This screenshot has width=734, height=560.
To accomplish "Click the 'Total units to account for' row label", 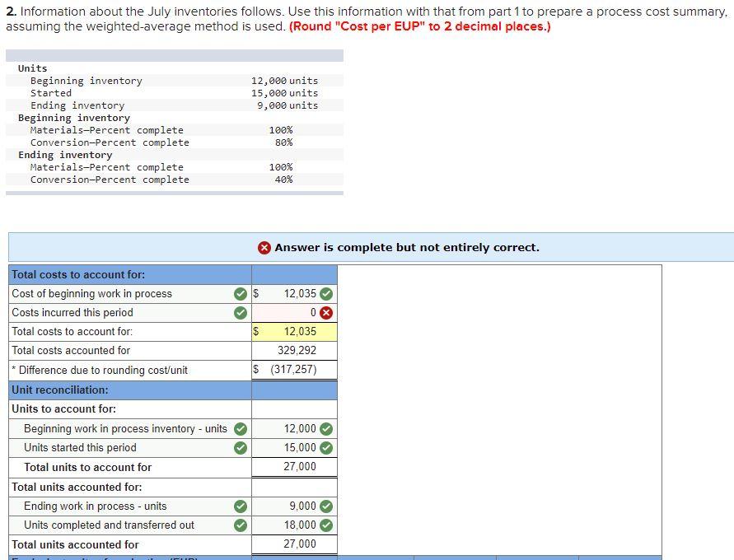I will 87,468.
